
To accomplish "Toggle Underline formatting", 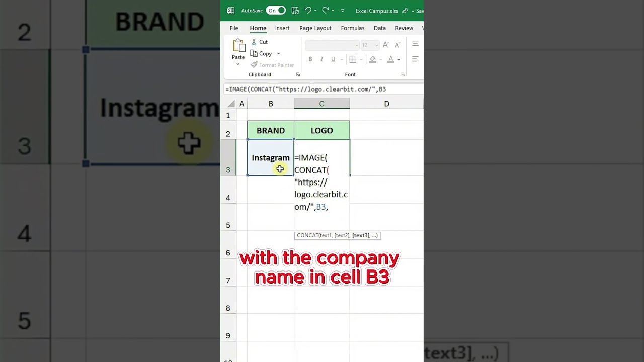I will (333, 59).
